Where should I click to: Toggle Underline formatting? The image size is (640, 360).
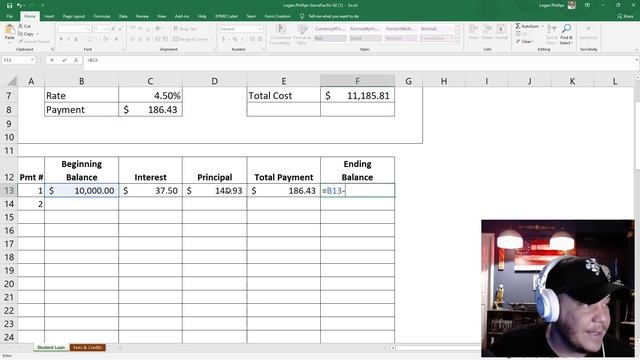click(76, 39)
